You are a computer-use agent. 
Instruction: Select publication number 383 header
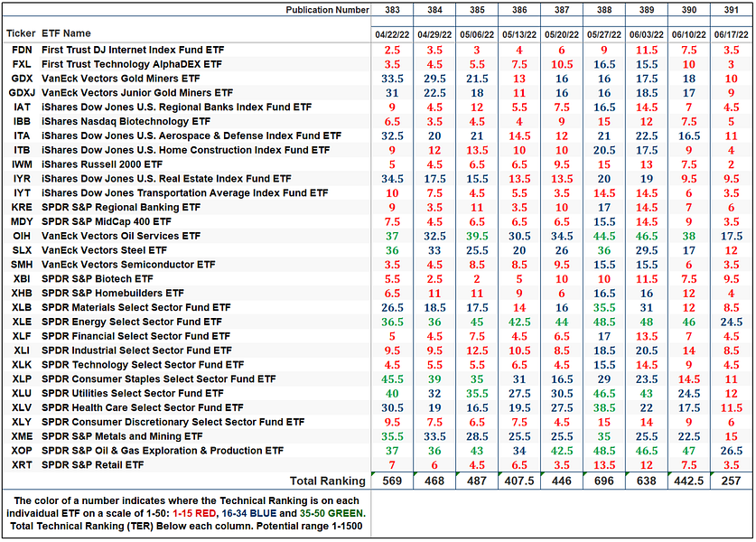(392, 10)
